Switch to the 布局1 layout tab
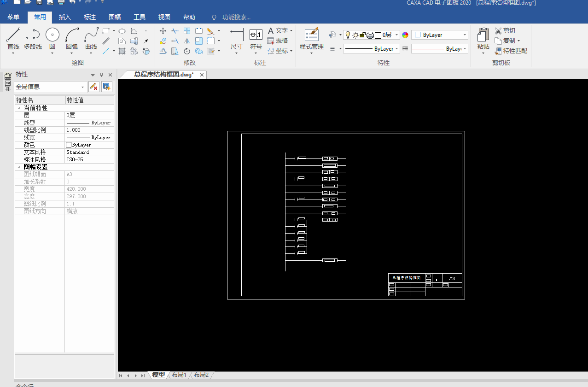This screenshot has width=588, height=387. click(179, 375)
